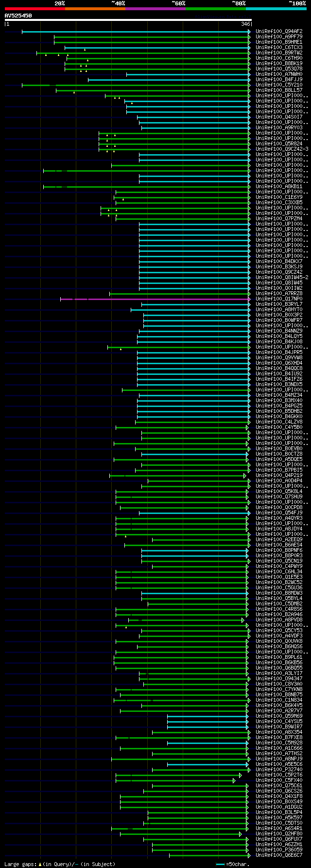Image resolution: width=311 pixels, height=868 pixels.
Task: Select hit label UniRef100_C5M928
Action: [x=279, y=743]
